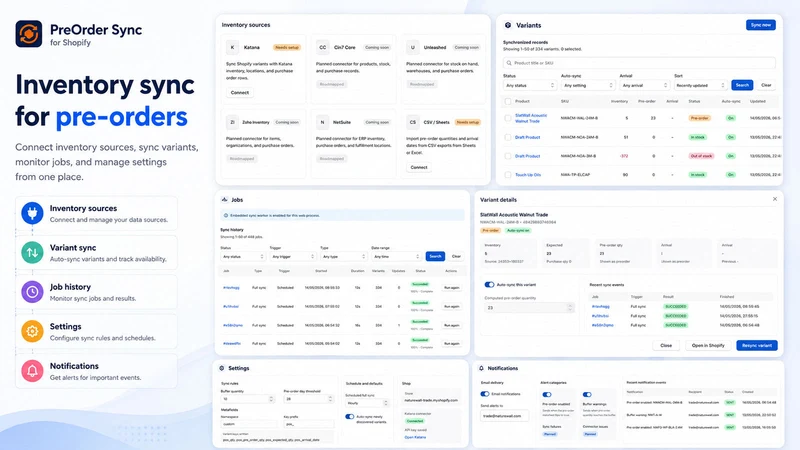Image resolution: width=800 pixels, height=450 pixels.
Task: Click the Open Katana link in Settings
Action: [x=415, y=437]
